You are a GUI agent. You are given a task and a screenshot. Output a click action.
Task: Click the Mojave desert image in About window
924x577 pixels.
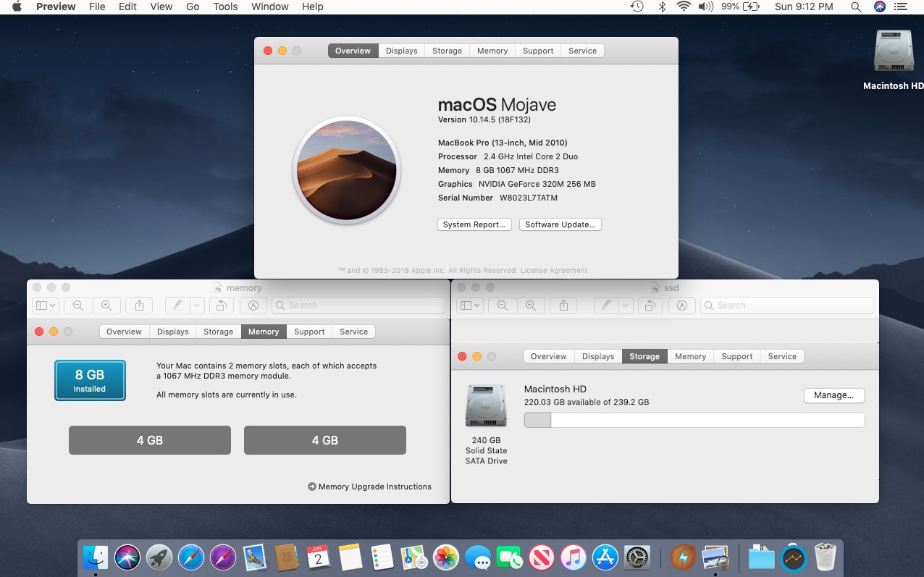(x=347, y=170)
